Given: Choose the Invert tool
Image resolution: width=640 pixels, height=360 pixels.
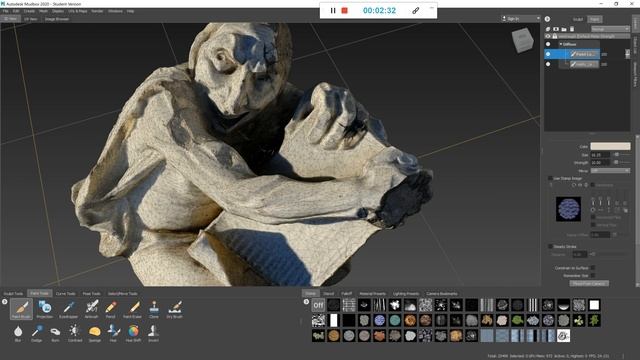Looking at the screenshot, I should pos(153,332).
